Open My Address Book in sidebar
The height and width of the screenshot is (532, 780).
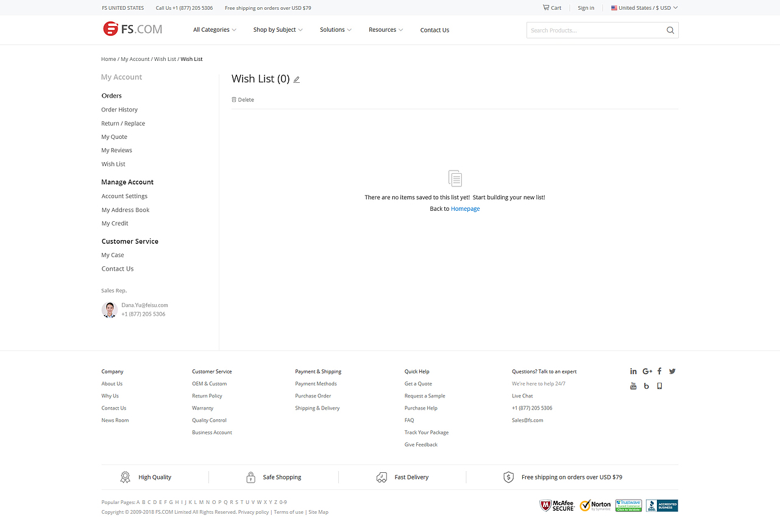(x=126, y=210)
